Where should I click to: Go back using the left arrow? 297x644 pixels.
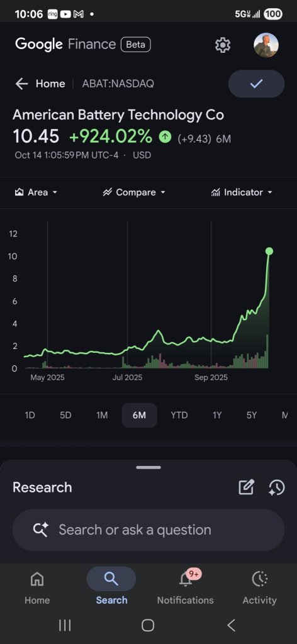coord(22,84)
